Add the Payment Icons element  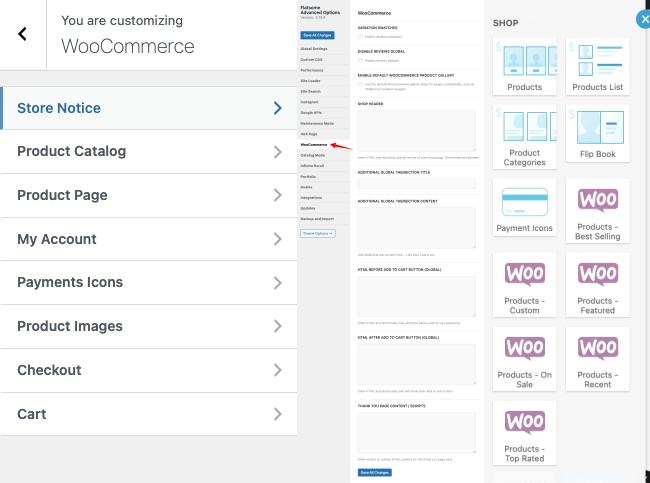(524, 208)
